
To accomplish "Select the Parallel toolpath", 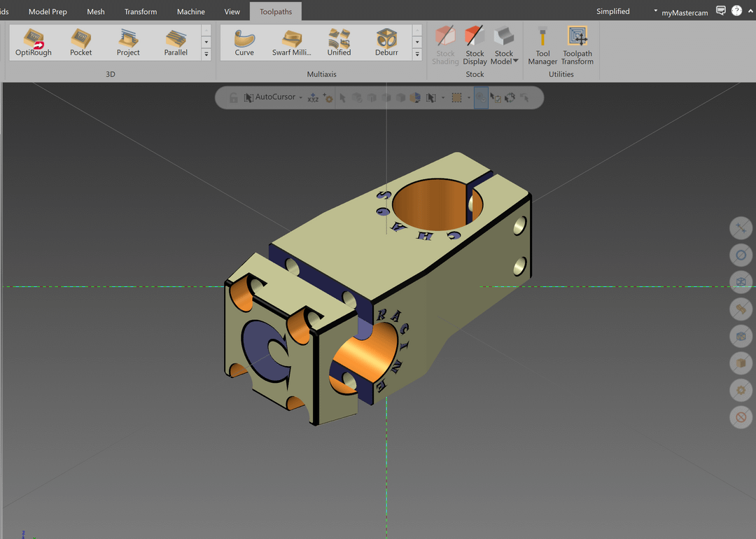I will tap(176, 43).
